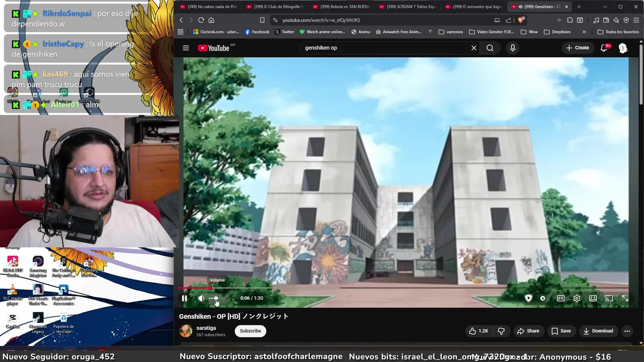Mute the video with the speaker icon
This screenshot has height=362, width=644.
point(201,298)
